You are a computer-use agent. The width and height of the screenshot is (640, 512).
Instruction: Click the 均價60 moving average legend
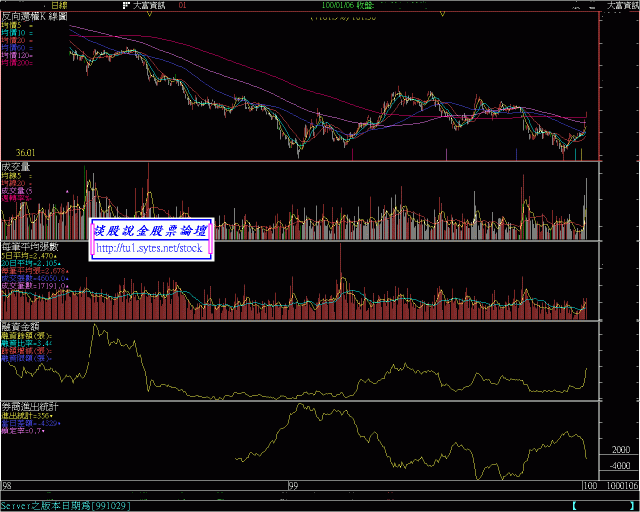[x=17, y=48]
